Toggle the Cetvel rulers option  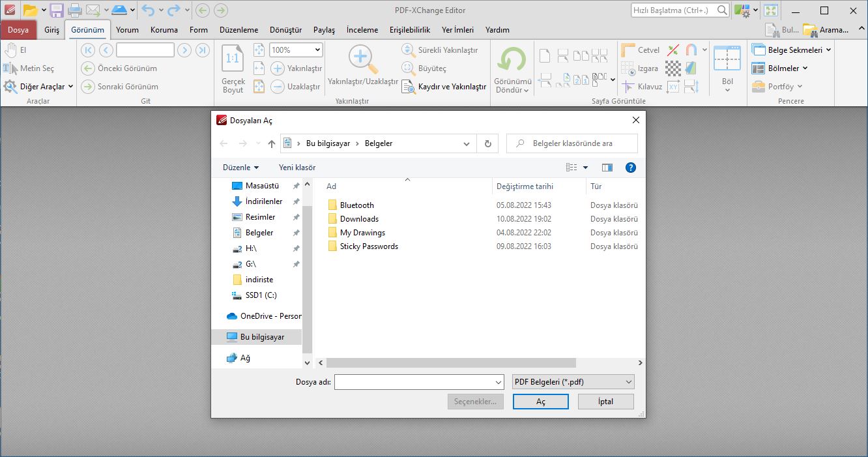click(641, 50)
